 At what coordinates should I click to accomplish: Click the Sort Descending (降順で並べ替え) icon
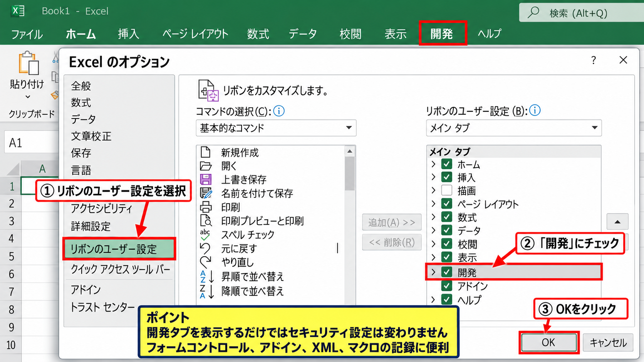click(207, 291)
